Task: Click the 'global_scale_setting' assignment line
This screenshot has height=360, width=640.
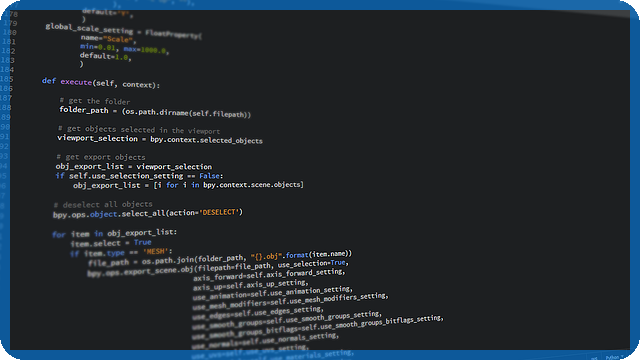Action: pos(124,31)
